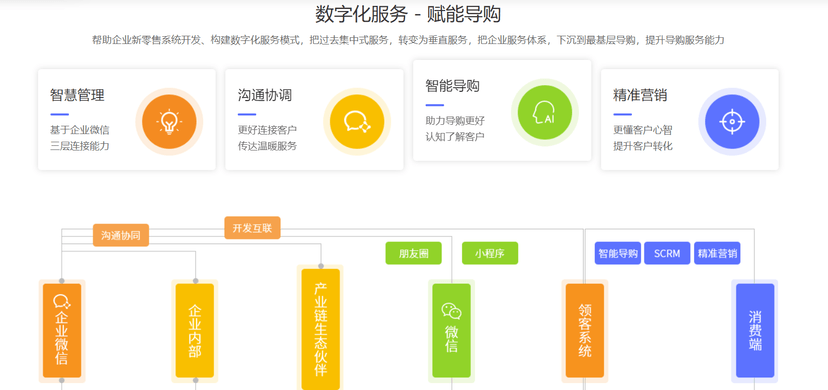Open the 智慧管理 card title
This screenshot has height=390, width=828.
[77, 96]
